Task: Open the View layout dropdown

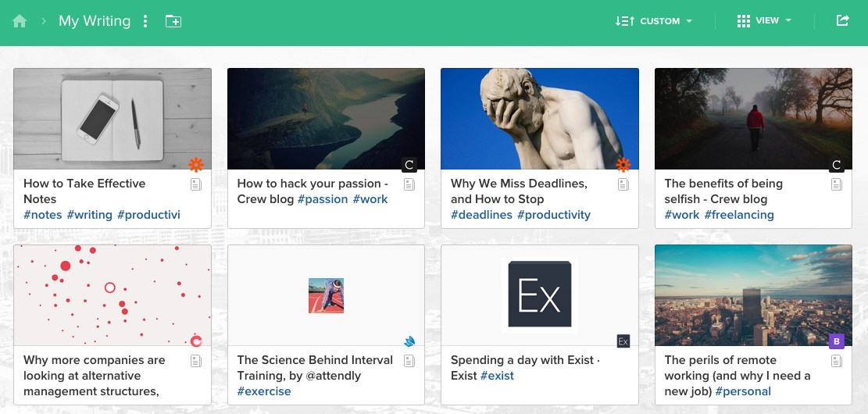Action: click(764, 21)
